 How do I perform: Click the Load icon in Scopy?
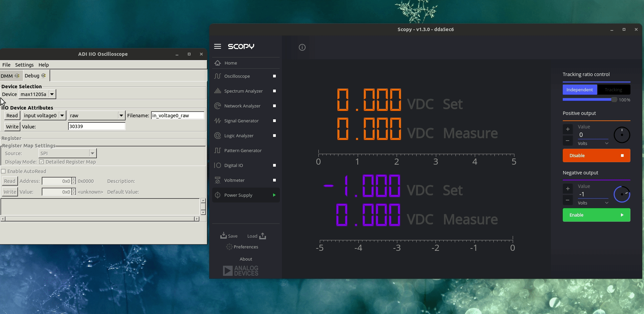pyautogui.click(x=263, y=236)
